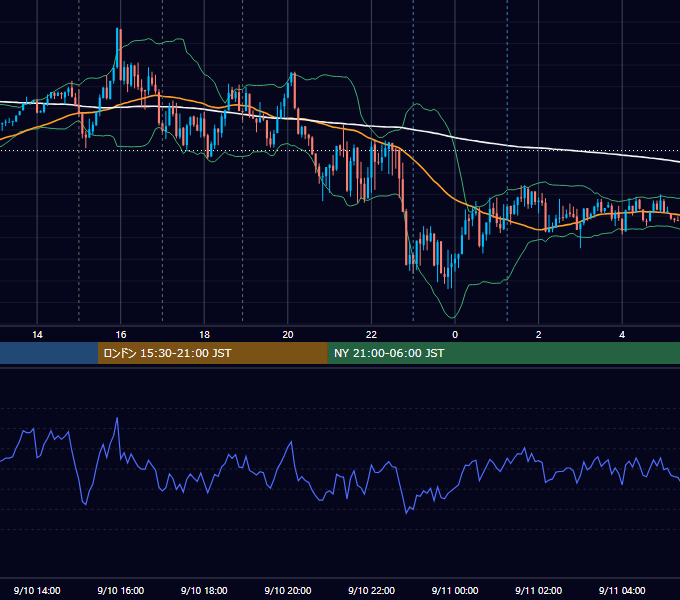
Task: Click the 9/10 16:00 time label
Action: coord(121,590)
